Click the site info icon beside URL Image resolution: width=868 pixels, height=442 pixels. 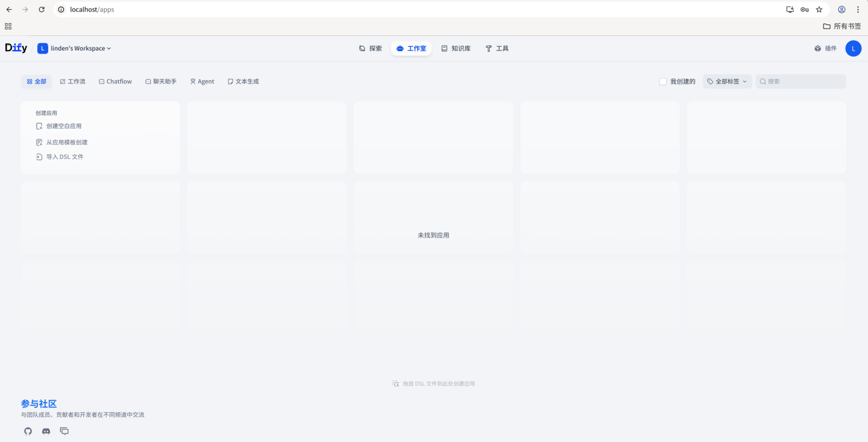[x=61, y=10]
